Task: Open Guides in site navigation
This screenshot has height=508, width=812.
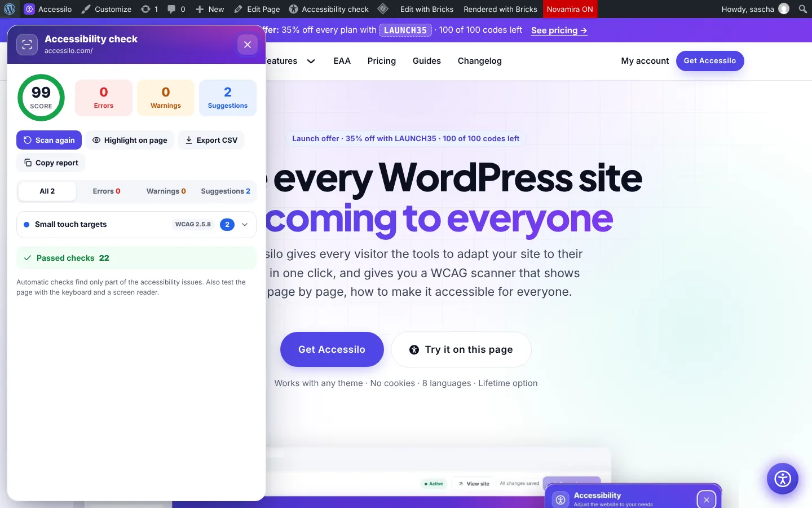Action: 427,61
